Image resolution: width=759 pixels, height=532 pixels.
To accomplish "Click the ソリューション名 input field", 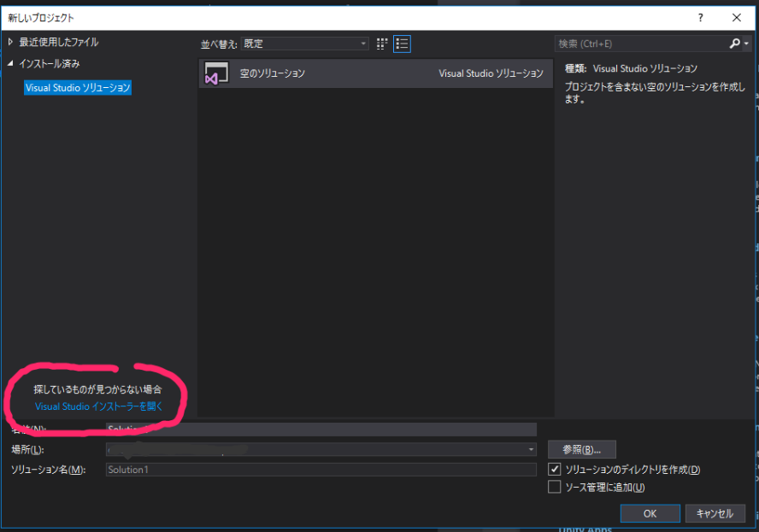I will tap(321, 470).
